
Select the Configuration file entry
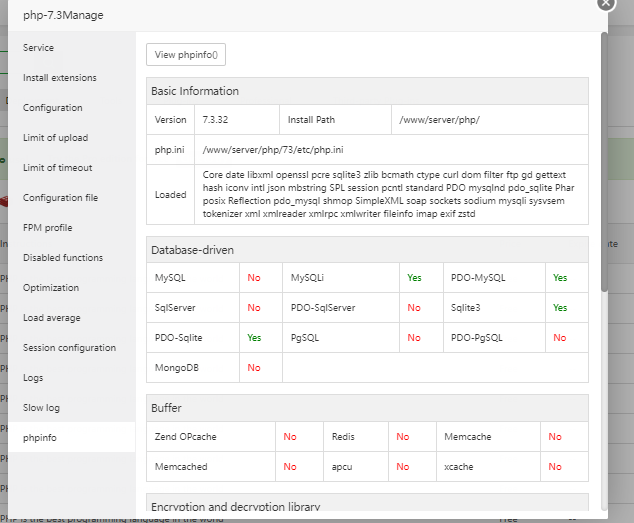(x=60, y=198)
